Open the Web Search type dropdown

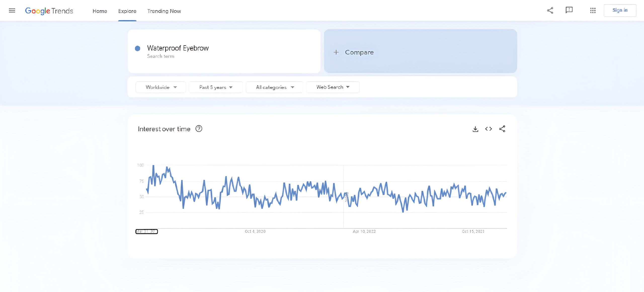(x=333, y=87)
